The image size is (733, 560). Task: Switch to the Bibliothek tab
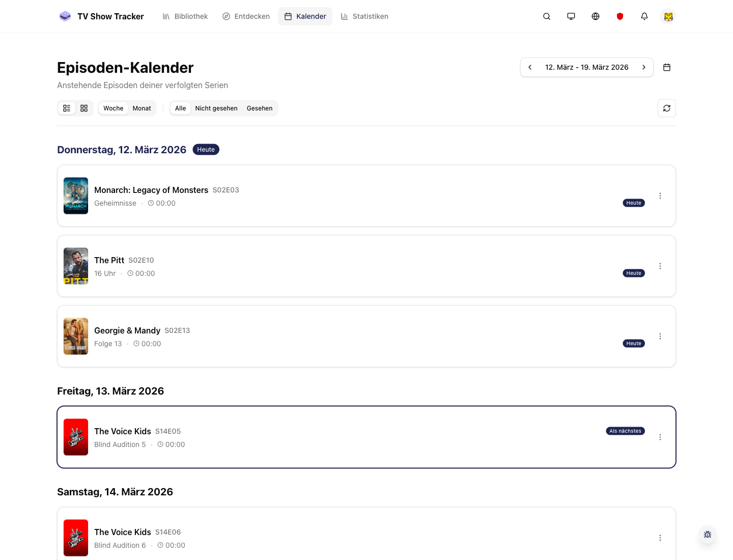coord(185,16)
